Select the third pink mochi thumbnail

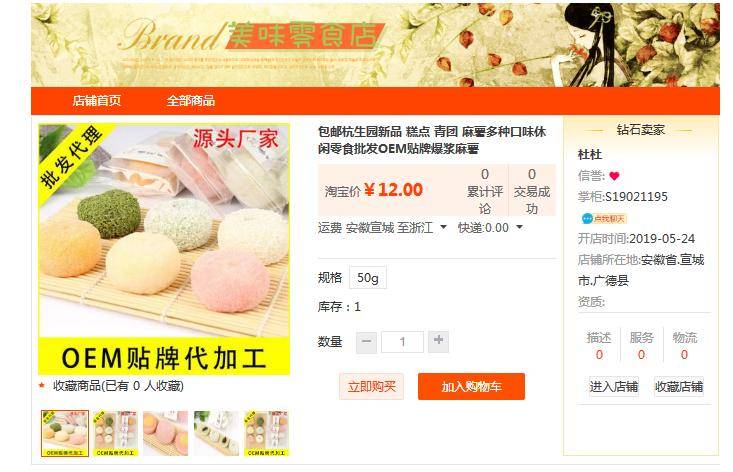(x=165, y=433)
